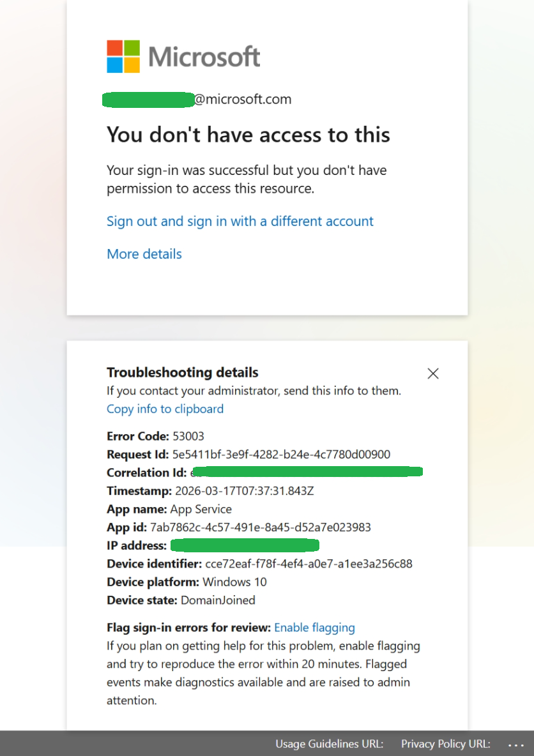Click the Microsoft wordmark text
The height and width of the screenshot is (756, 534).
(x=204, y=57)
